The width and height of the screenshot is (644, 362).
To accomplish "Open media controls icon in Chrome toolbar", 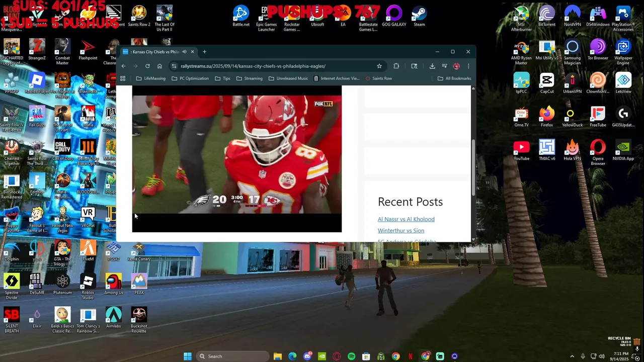I will coord(444,66).
